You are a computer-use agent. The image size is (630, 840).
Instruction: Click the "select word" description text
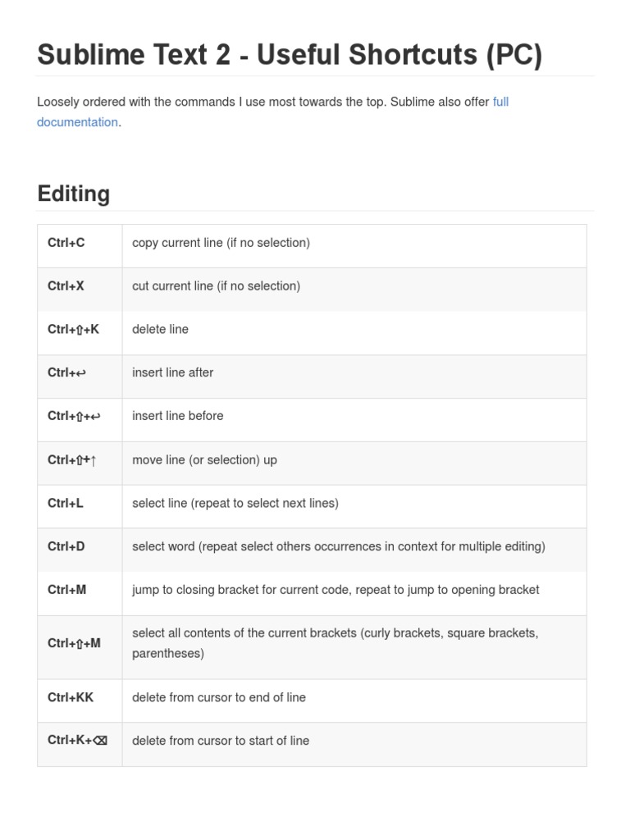point(338,546)
